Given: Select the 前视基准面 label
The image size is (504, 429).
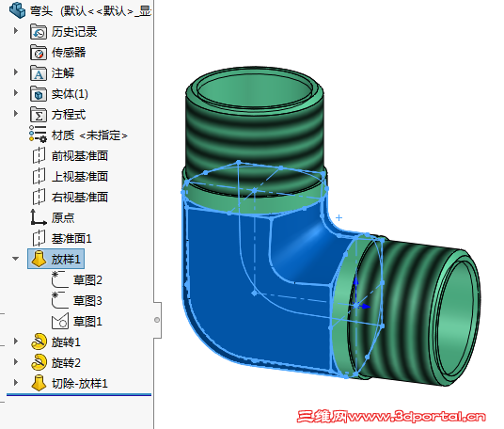Looking at the screenshot, I should coord(80,155).
